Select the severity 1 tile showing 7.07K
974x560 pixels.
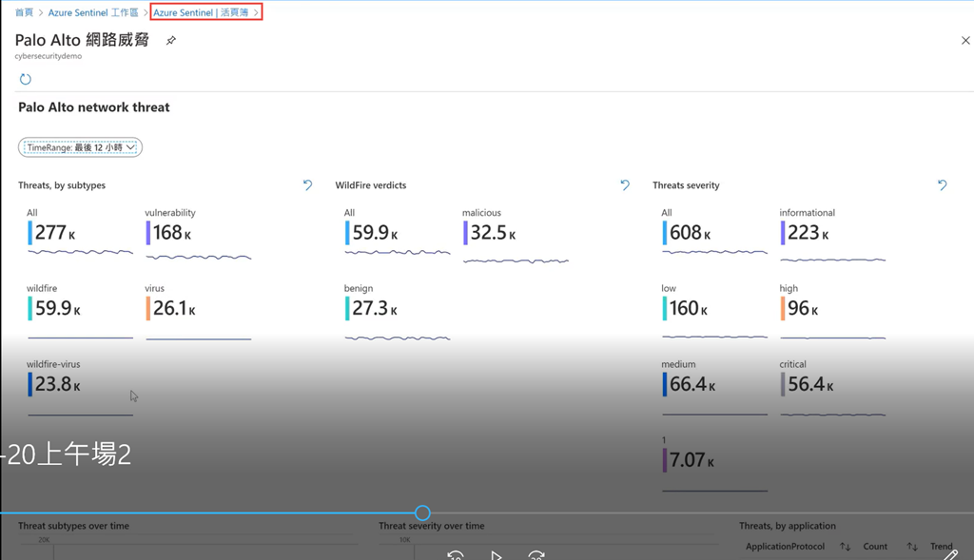[715, 463]
